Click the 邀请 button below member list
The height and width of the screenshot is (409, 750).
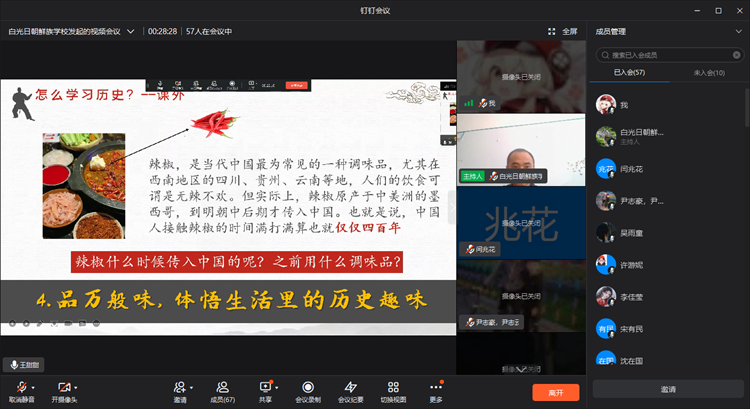coord(667,389)
